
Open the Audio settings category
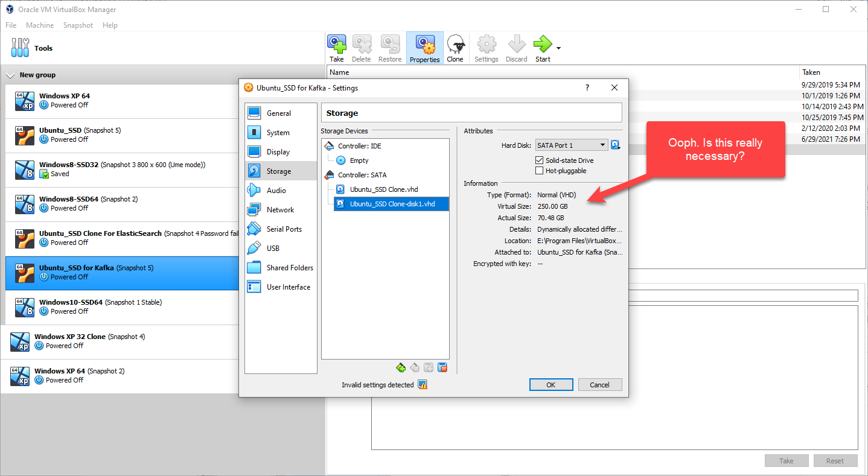tap(281, 191)
